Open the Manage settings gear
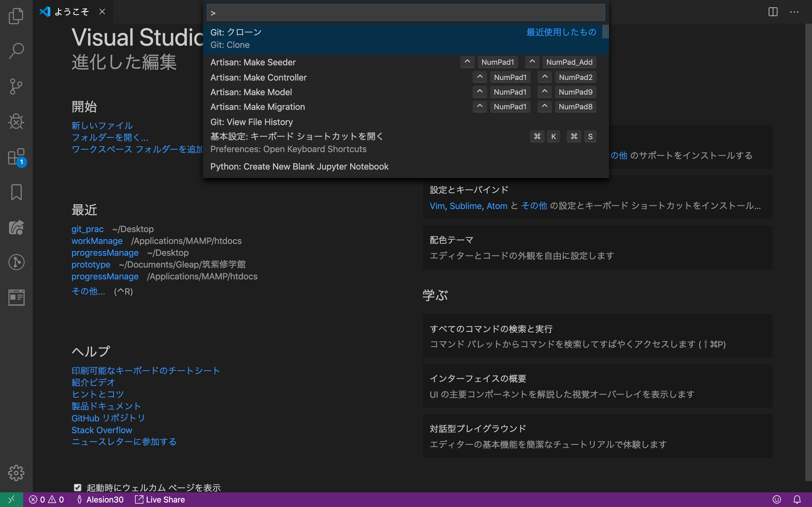This screenshot has width=812, height=507. tap(16, 473)
